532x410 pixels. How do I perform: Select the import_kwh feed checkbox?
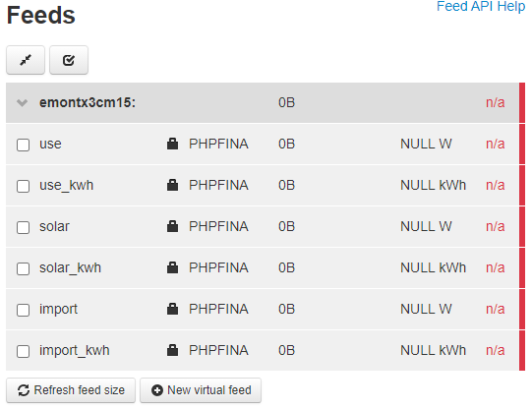click(23, 351)
